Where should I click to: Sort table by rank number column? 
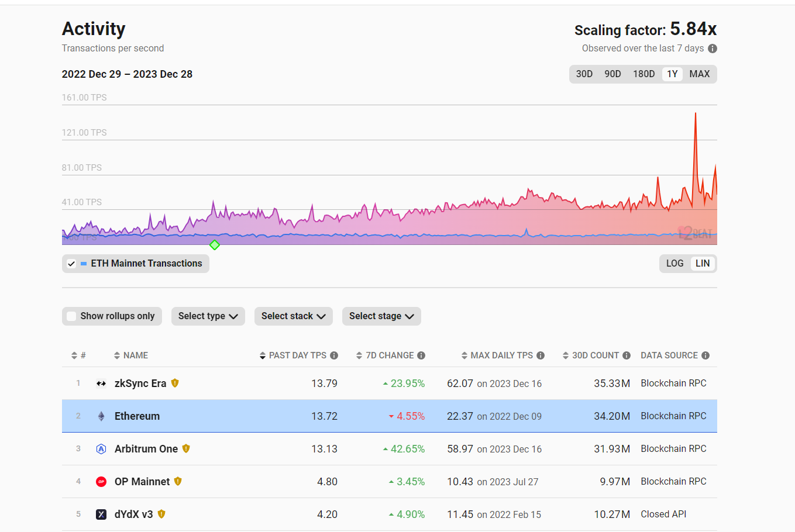(x=78, y=355)
